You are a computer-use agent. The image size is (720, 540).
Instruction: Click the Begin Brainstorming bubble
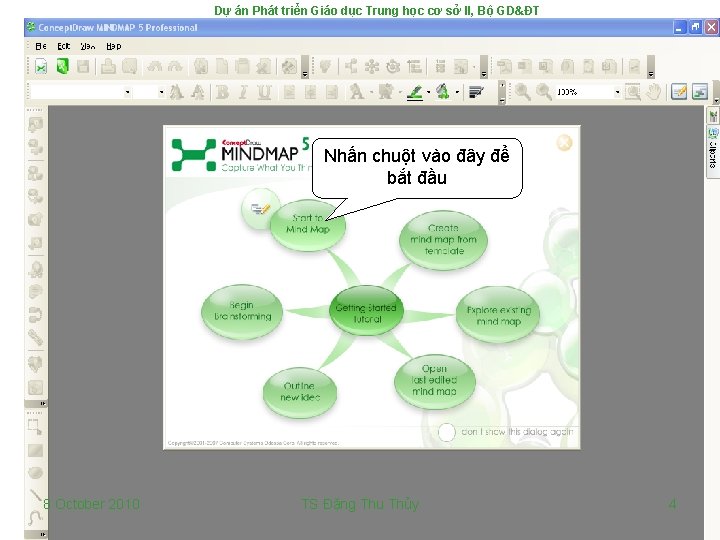click(x=242, y=312)
